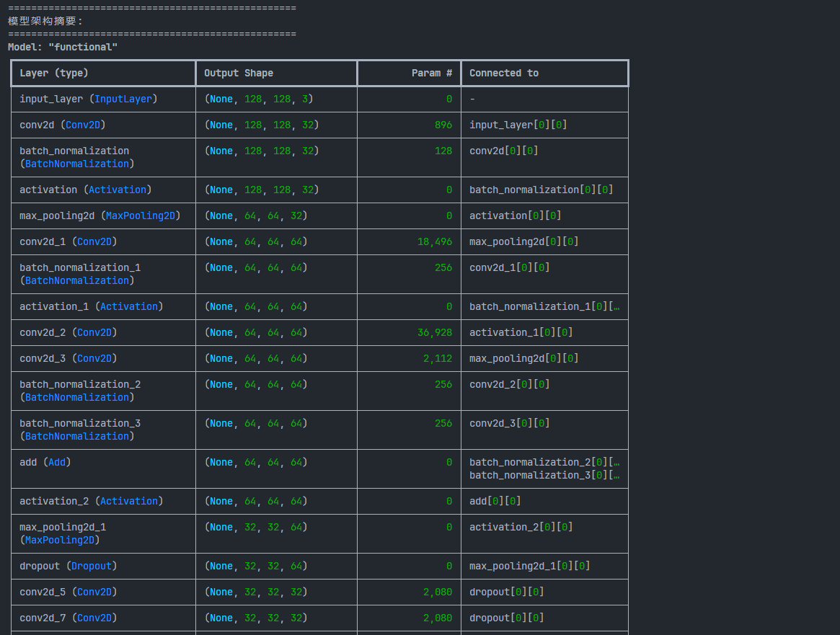Screen dimensions: 840x635
Task: Select the output shape (None, 128, 128, 3)
Action: [x=259, y=99]
